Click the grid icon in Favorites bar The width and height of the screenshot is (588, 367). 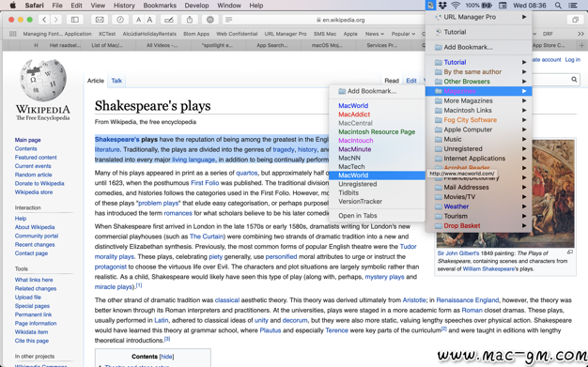click(13, 34)
